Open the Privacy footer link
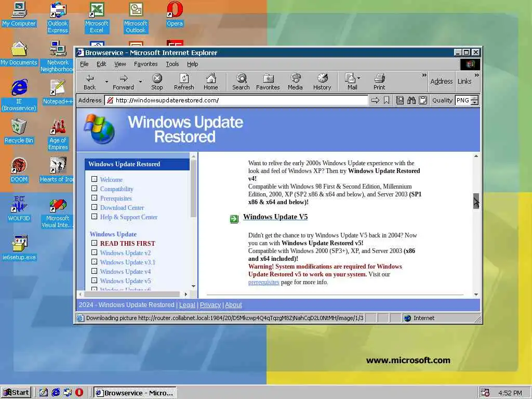The width and height of the screenshot is (532, 399). click(x=210, y=304)
